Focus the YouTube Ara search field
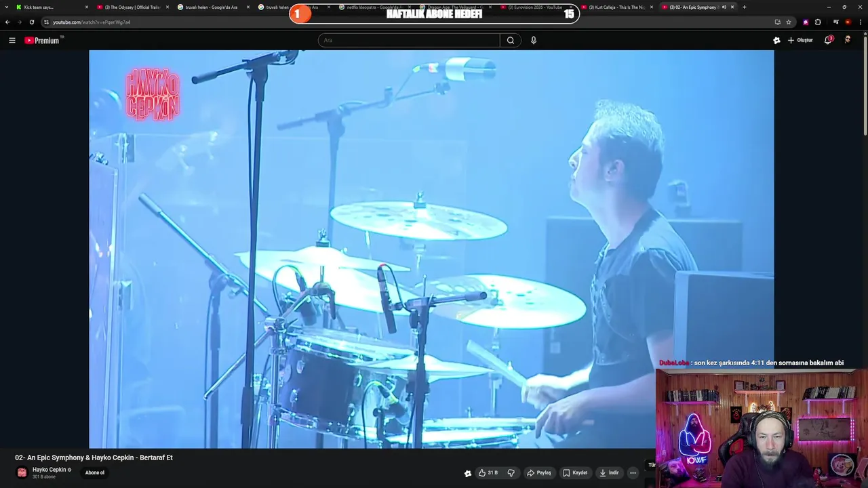The width and height of the screenshot is (868, 488). click(x=409, y=40)
